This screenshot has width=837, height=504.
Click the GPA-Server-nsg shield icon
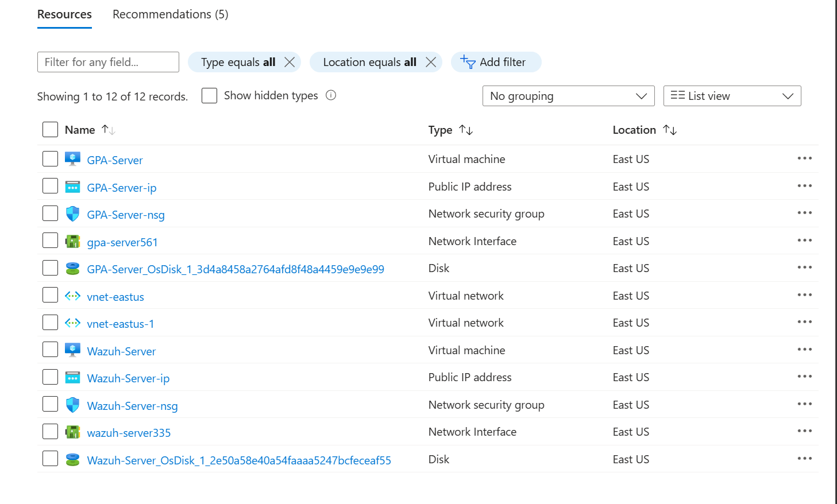click(x=72, y=214)
